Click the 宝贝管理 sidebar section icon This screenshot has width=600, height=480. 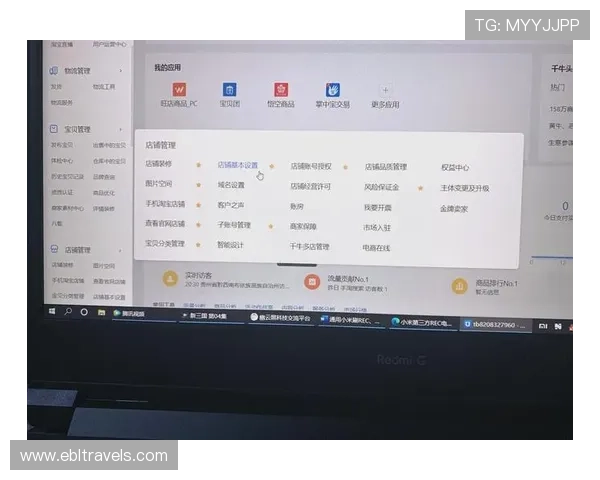[54, 129]
